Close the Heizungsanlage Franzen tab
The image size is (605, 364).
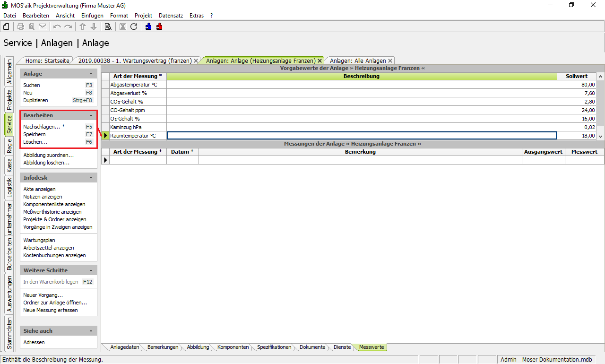(320, 61)
